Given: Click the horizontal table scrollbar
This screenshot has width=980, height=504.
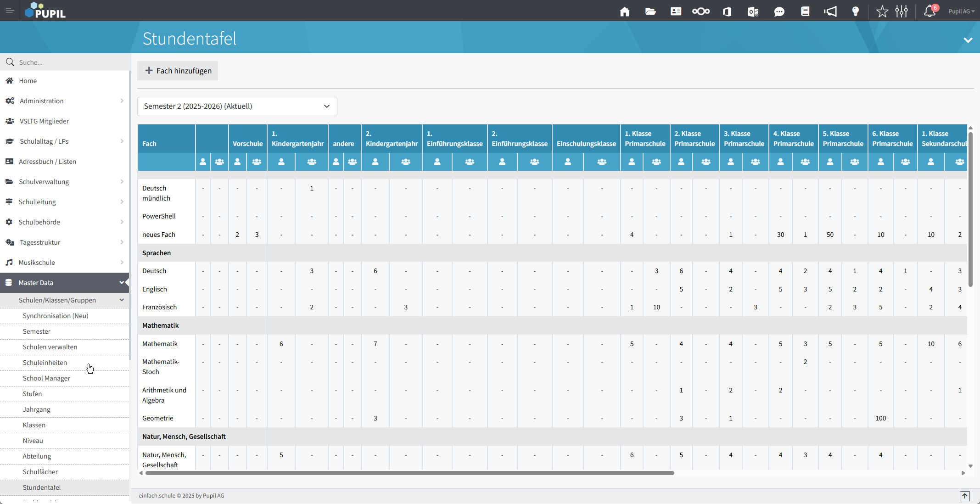Looking at the screenshot, I should tap(409, 473).
